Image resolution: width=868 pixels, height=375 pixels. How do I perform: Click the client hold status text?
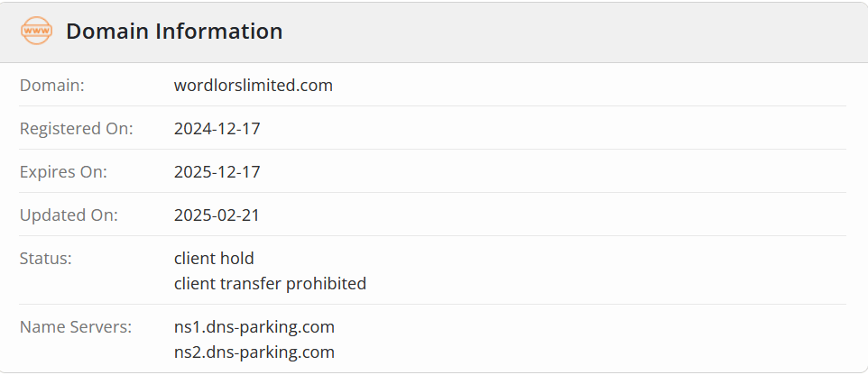tap(214, 258)
